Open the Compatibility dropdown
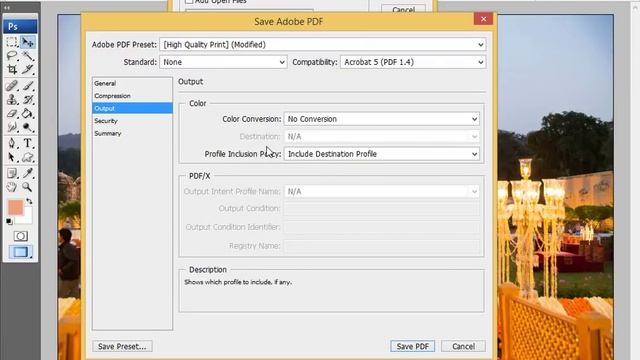The height and width of the screenshot is (360, 640). pos(413,62)
